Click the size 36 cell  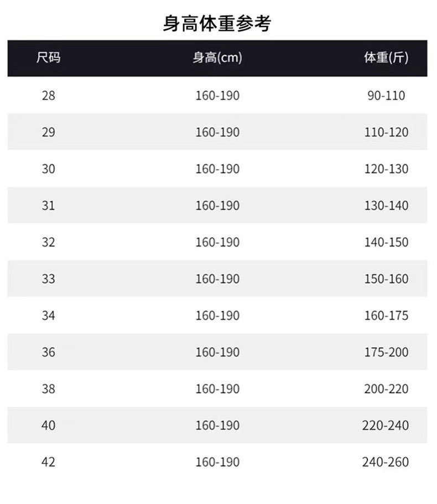[x=48, y=352]
